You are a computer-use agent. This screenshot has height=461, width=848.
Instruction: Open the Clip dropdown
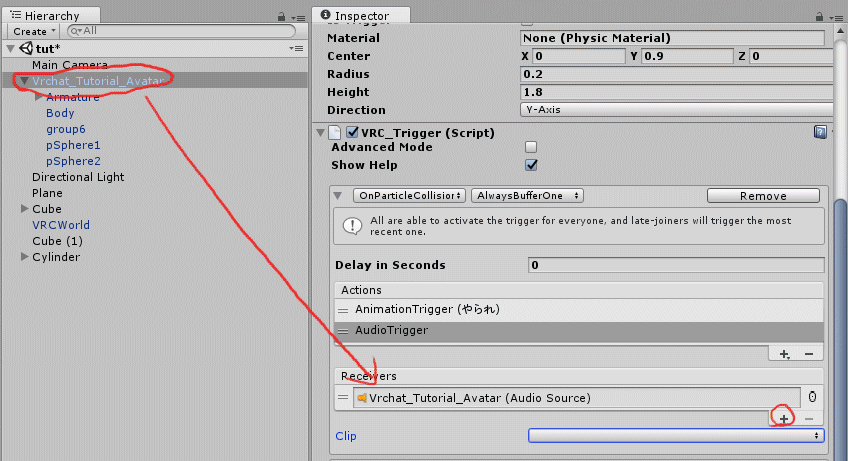point(676,436)
